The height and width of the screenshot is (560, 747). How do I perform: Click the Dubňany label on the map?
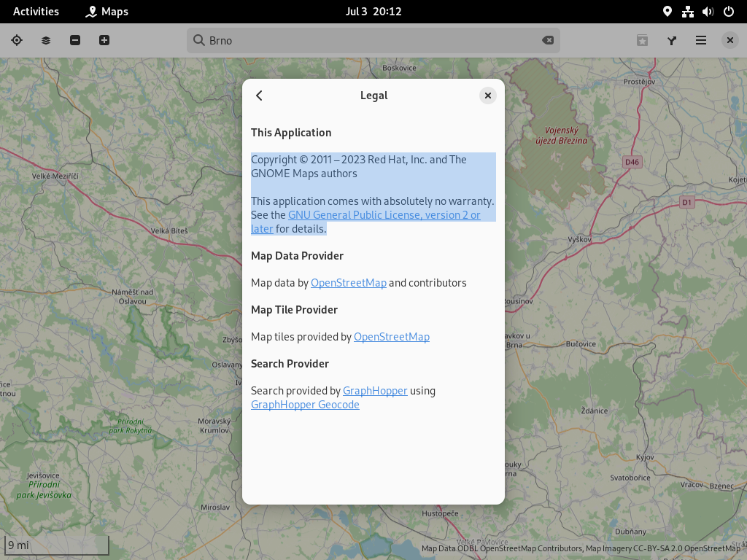coord(631,532)
